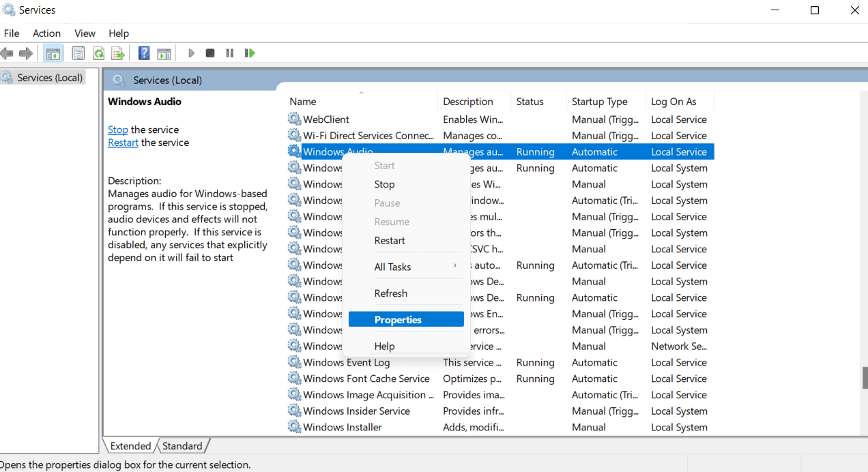This screenshot has width=868, height=472.
Task: Click Services app icon in title bar
Action: pos(9,10)
